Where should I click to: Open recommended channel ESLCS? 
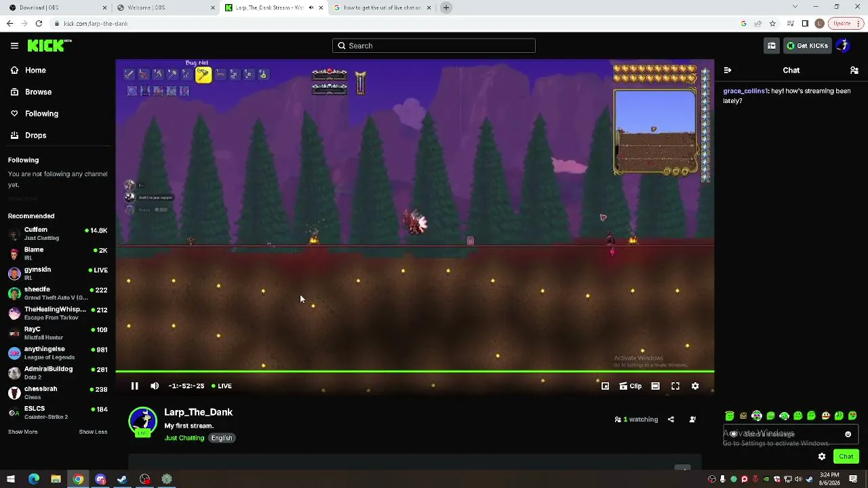tap(58, 413)
